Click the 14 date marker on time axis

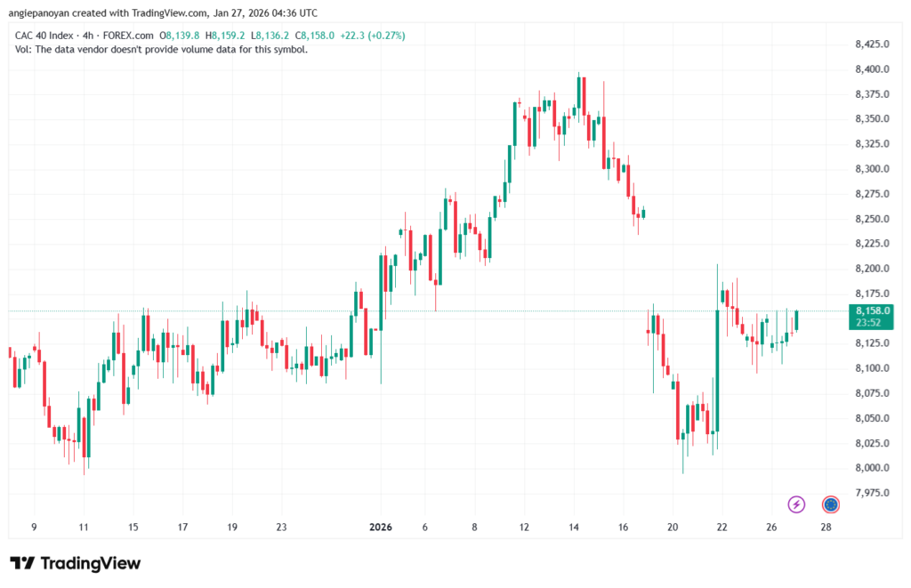click(x=574, y=527)
